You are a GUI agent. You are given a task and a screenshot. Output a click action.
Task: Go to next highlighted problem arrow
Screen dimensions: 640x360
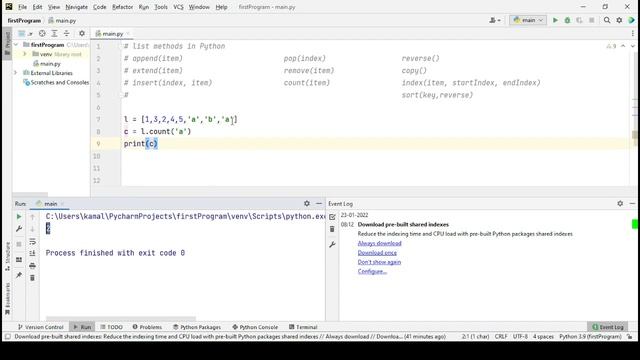tap(633, 46)
